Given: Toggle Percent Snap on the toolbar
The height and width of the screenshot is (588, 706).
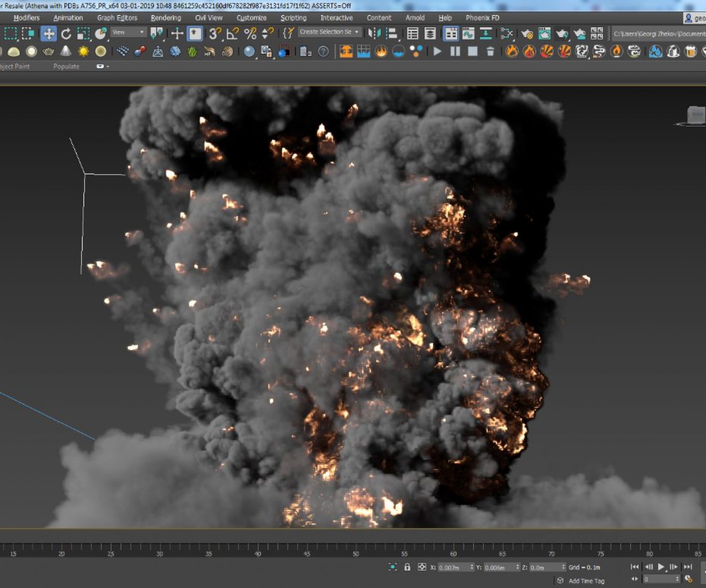Looking at the screenshot, I should pyautogui.click(x=250, y=33).
